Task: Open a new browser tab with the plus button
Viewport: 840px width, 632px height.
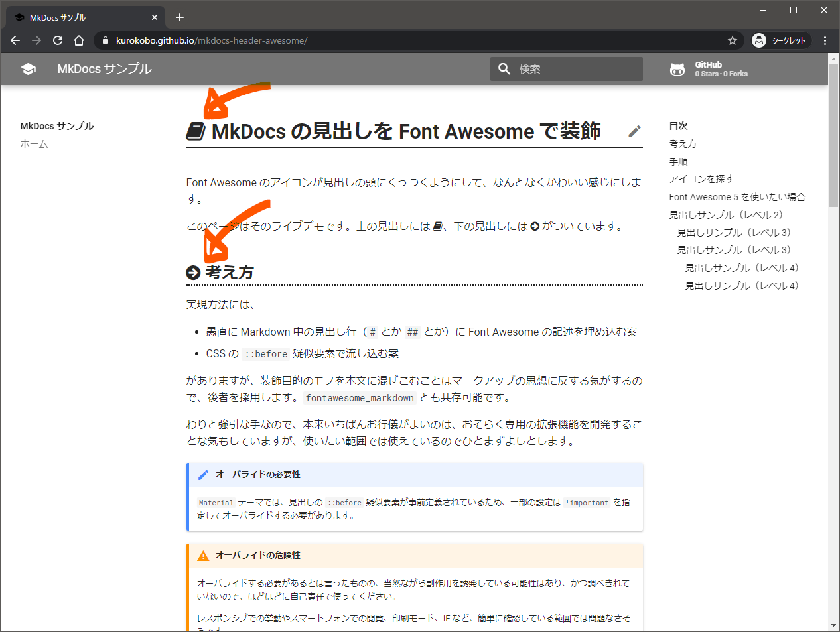Action: coord(179,17)
